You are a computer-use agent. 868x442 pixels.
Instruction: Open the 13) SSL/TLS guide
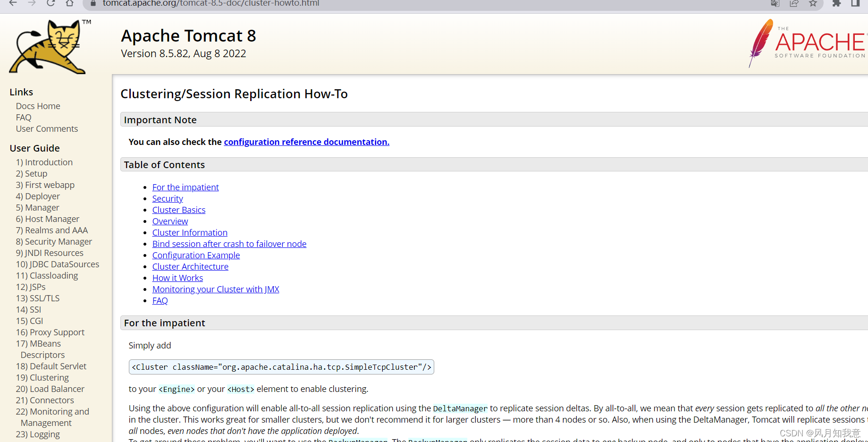pyautogui.click(x=38, y=298)
